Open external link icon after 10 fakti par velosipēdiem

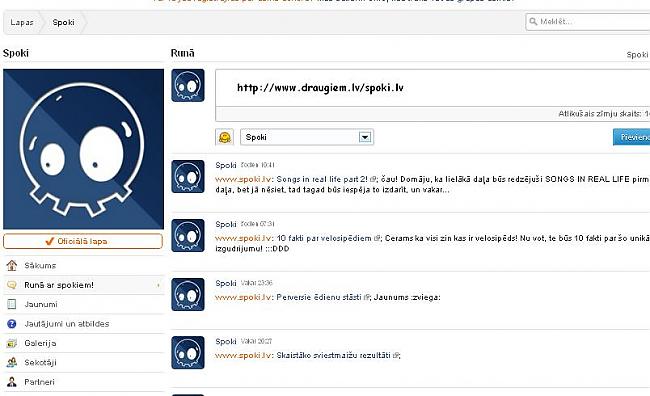pos(376,238)
